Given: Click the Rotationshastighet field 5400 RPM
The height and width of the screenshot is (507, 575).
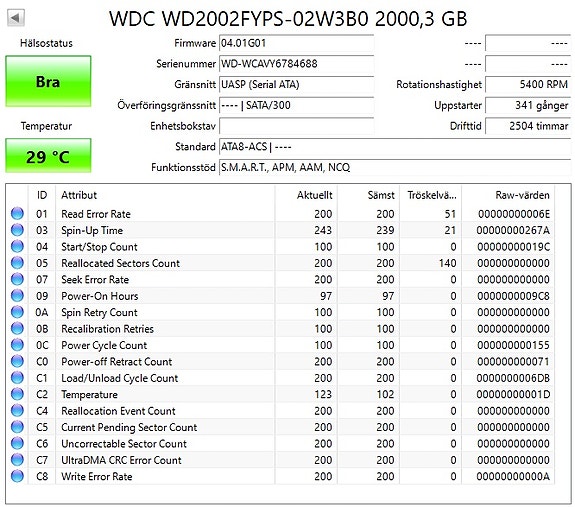Looking at the screenshot, I should coord(528,85).
